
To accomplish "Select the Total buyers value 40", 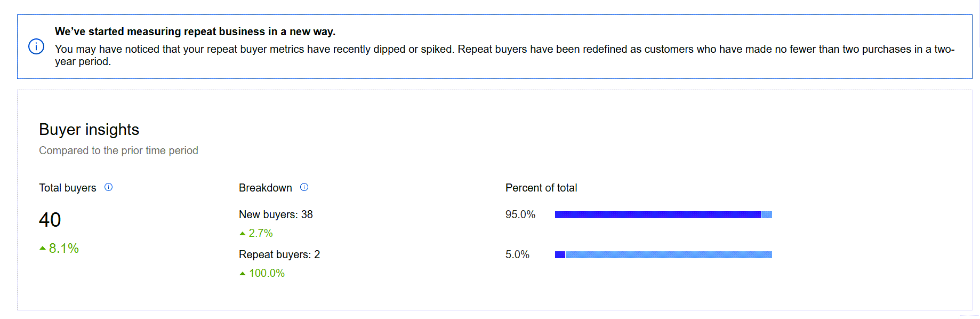I will pyautogui.click(x=50, y=220).
